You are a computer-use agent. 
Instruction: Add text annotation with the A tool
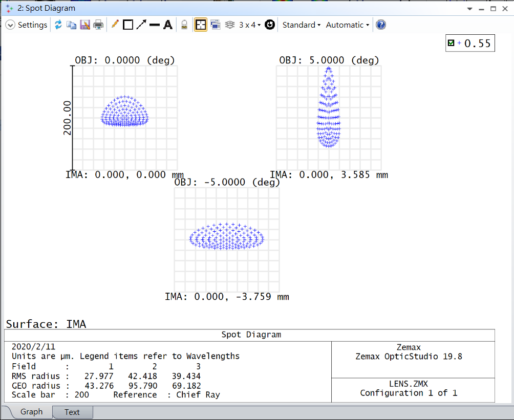click(167, 25)
